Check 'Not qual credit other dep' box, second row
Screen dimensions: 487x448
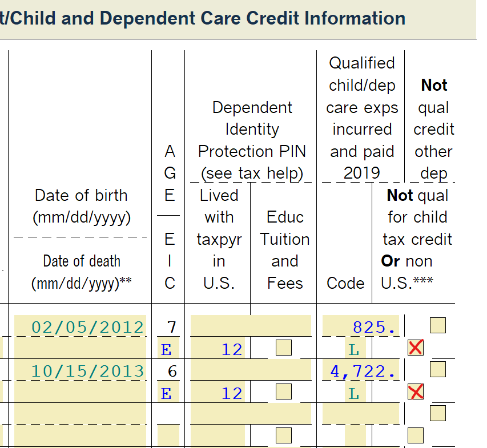coord(438,369)
